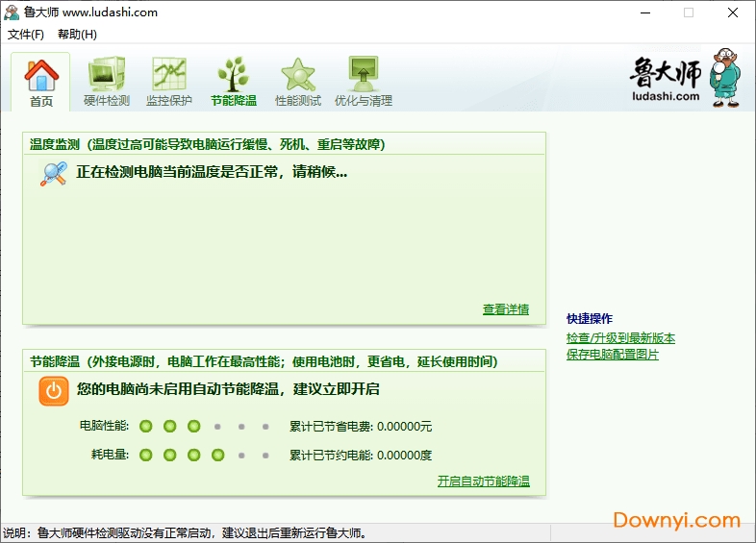Maximize the 鲁大师 window

[688, 12]
